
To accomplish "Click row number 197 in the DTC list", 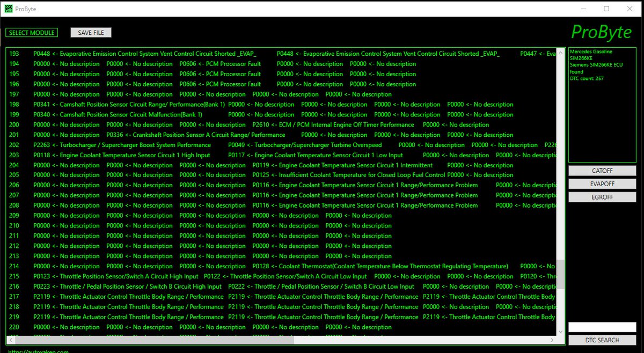I will (14, 94).
